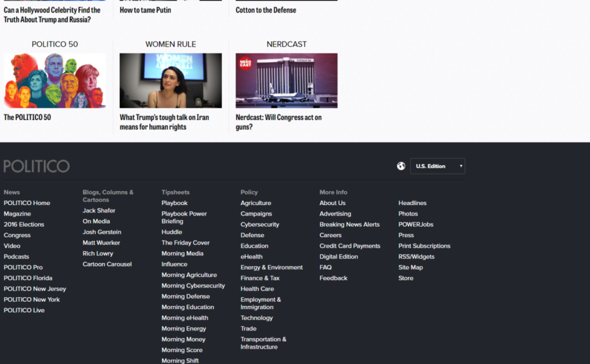Open POLITICO Pro link
Viewport: 590px width, 364px height.
[23, 267]
